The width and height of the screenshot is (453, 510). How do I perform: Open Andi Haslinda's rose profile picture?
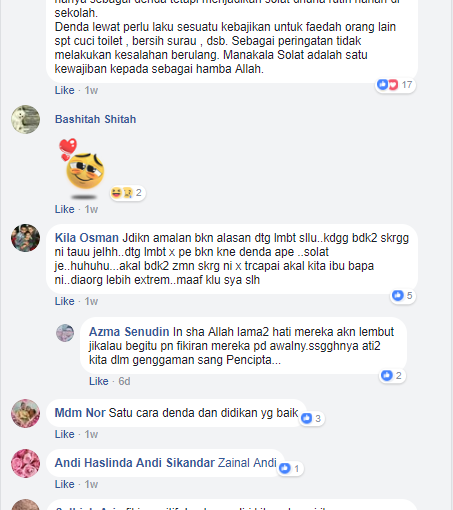tap(25, 463)
